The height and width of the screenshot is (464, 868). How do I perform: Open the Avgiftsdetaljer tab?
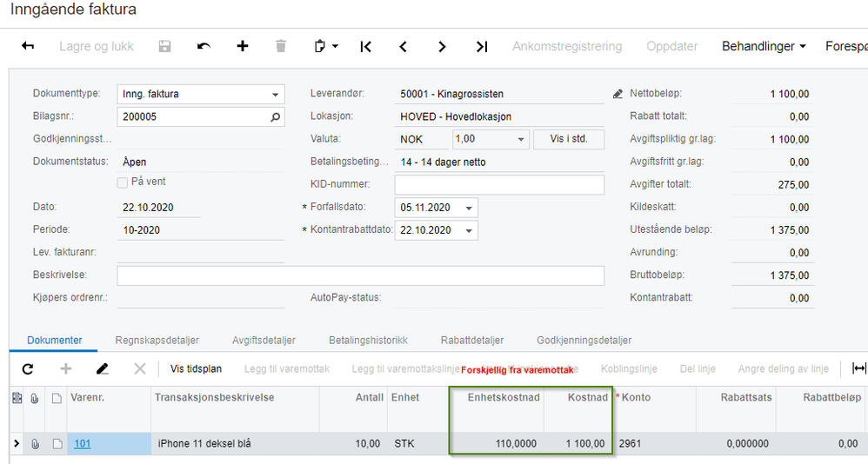(264, 340)
